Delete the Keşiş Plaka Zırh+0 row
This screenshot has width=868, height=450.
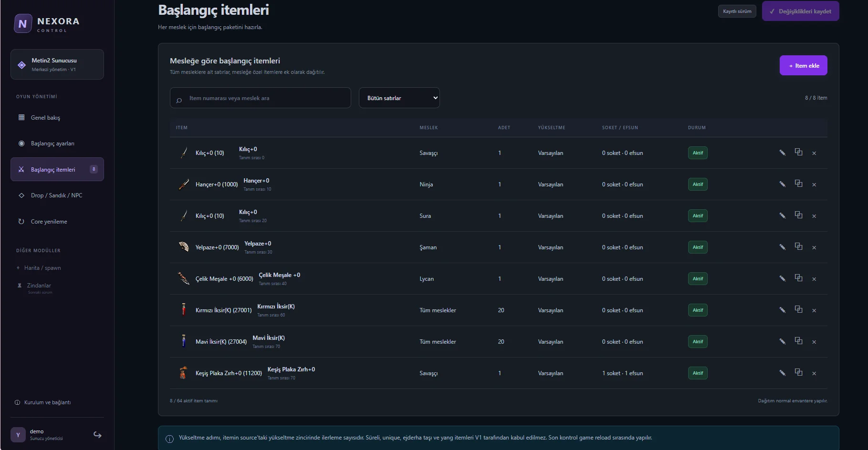(x=814, y=374)
